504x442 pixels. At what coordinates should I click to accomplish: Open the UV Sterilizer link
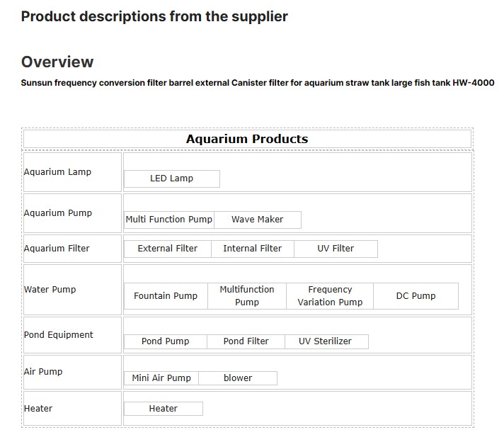click(325, 341)
